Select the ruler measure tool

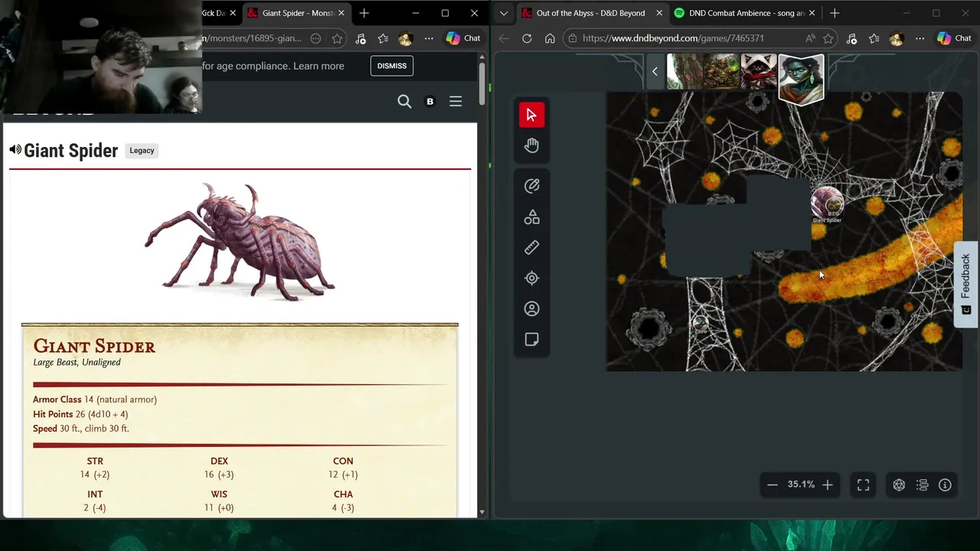531,248
